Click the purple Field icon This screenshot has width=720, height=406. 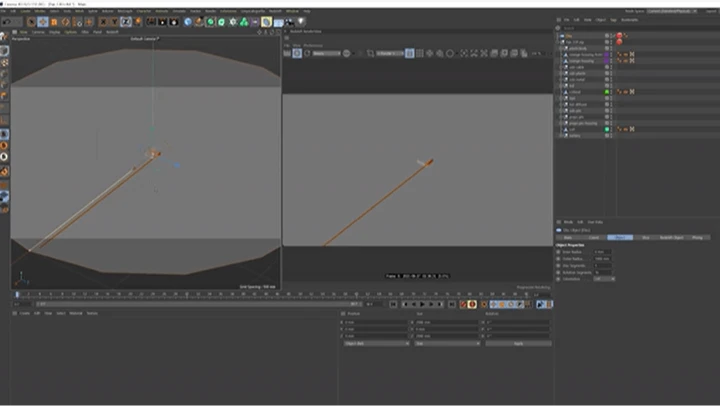[255, 22]
